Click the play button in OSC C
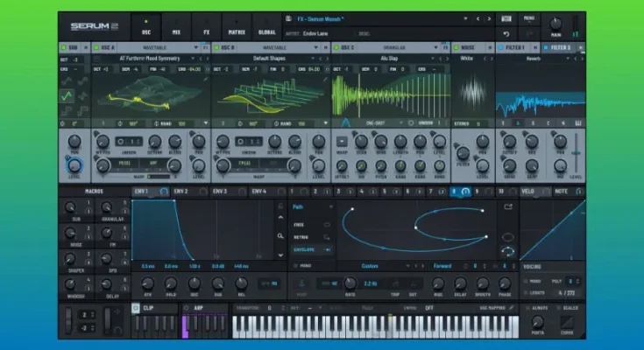The image size is (644, 350). [x=342, y=141]
